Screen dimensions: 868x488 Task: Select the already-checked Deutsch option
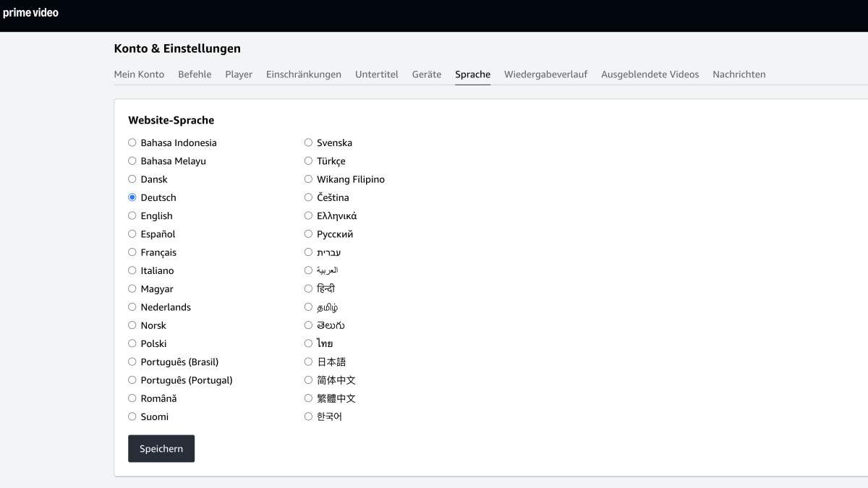[132, 197]
